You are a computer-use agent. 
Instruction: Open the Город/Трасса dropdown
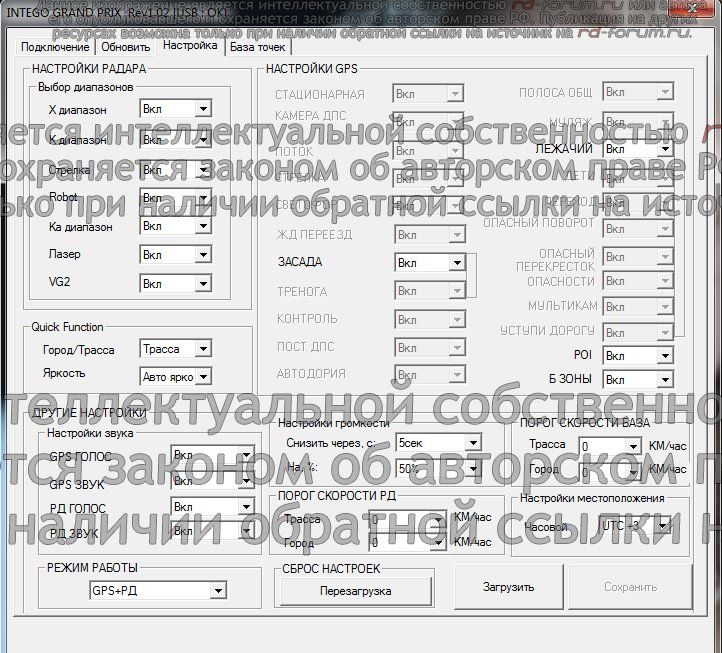[x=175, y=349]
